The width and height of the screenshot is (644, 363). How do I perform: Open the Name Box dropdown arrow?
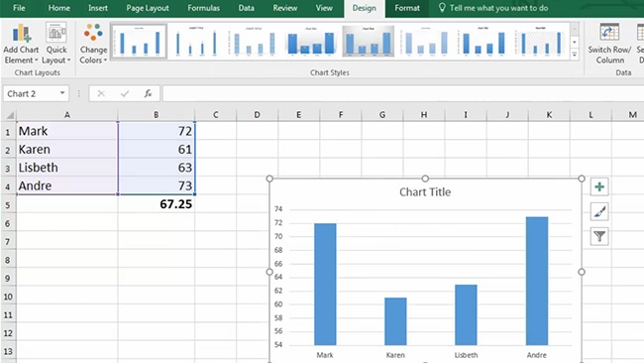point(62,93)
